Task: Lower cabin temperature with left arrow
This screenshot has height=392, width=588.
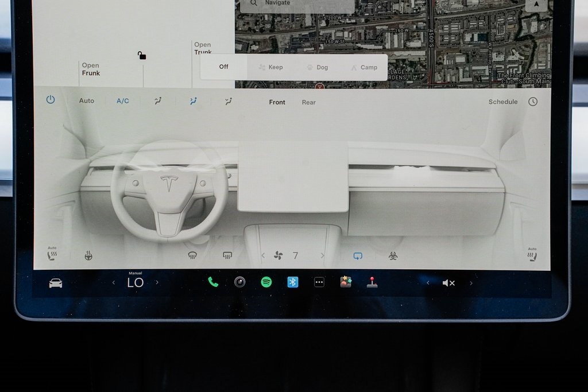Action: tap(114, 283)
